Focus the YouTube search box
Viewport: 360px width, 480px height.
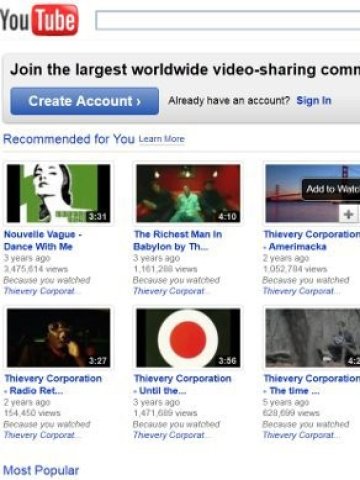click(x=228, y=20)
